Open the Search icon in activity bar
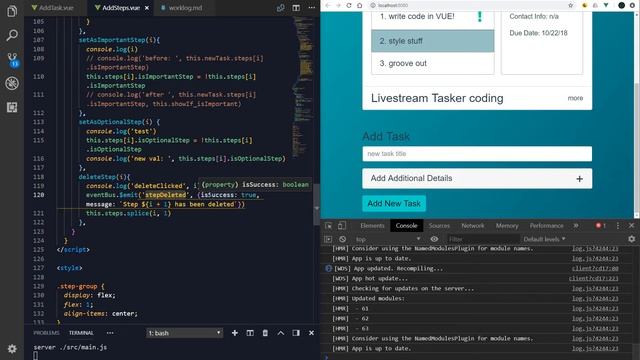640x360 pixels. [12, 35]
